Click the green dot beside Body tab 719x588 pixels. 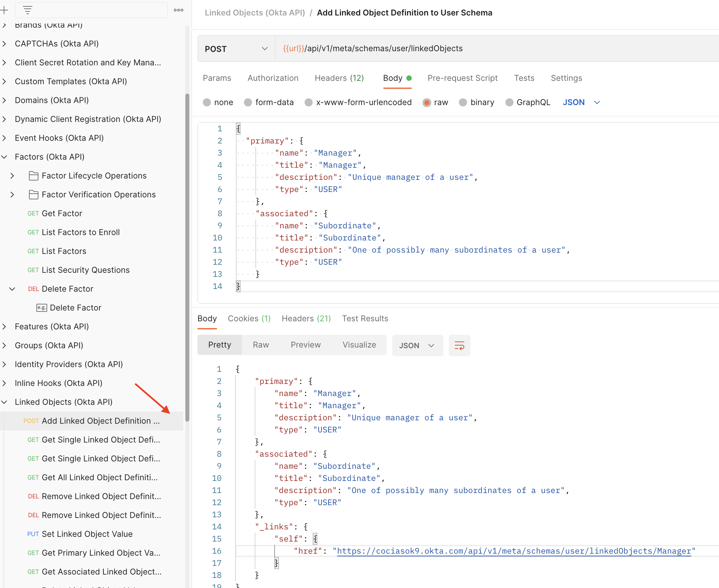409,78
